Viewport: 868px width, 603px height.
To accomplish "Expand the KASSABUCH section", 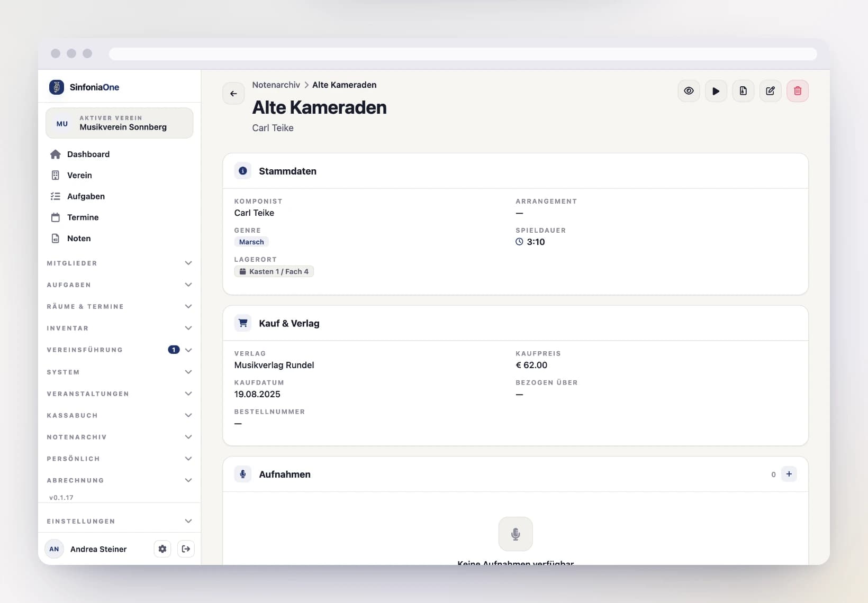I will tap(120, 415).
